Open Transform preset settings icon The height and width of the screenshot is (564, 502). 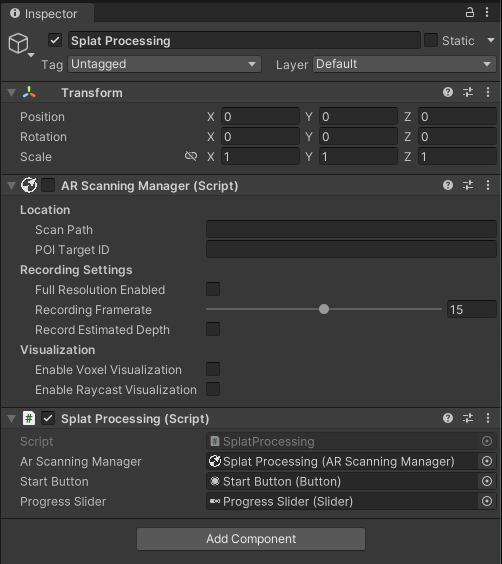pyautogui.click(x=468, y=92)
